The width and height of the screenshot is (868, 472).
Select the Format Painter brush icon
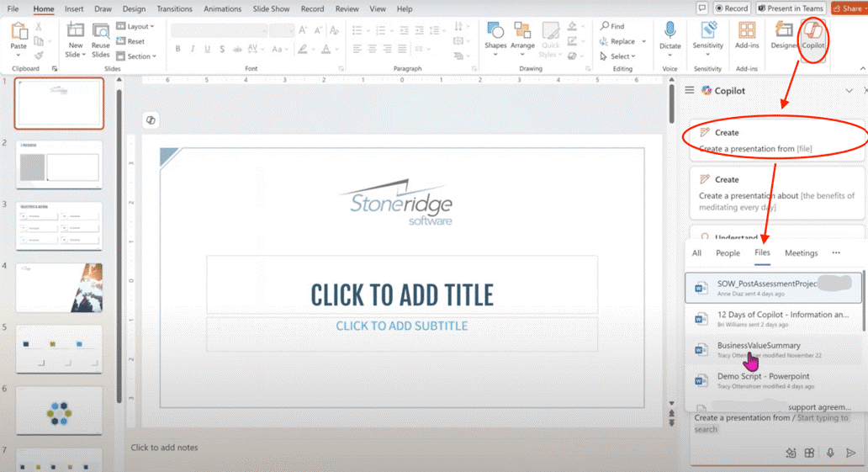[x=39, y=55]
